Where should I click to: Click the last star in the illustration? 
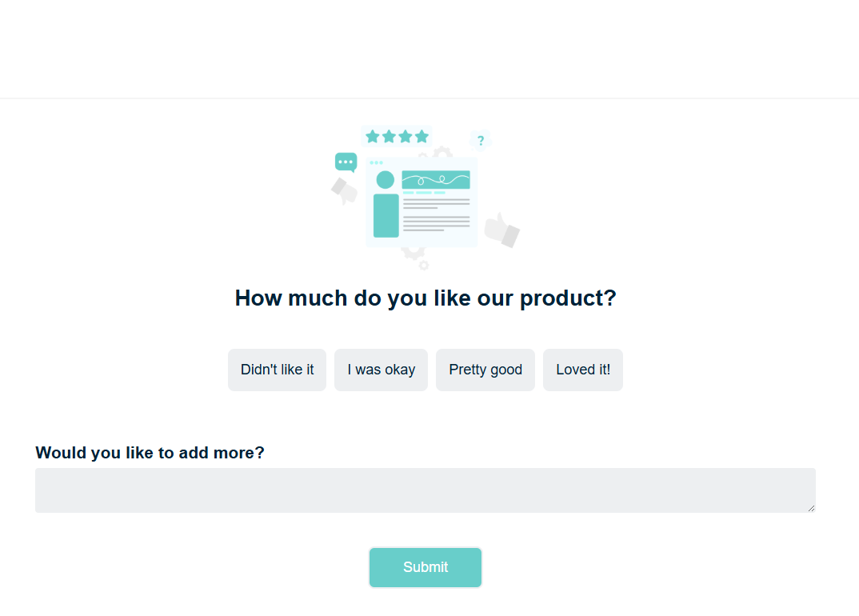(422, 137)
